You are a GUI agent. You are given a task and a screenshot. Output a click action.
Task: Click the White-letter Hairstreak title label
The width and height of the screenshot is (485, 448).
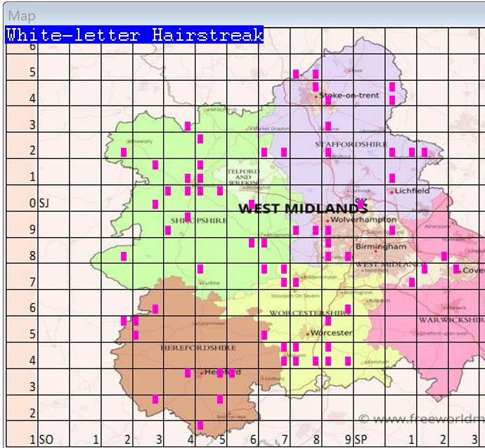click(134, 35)
